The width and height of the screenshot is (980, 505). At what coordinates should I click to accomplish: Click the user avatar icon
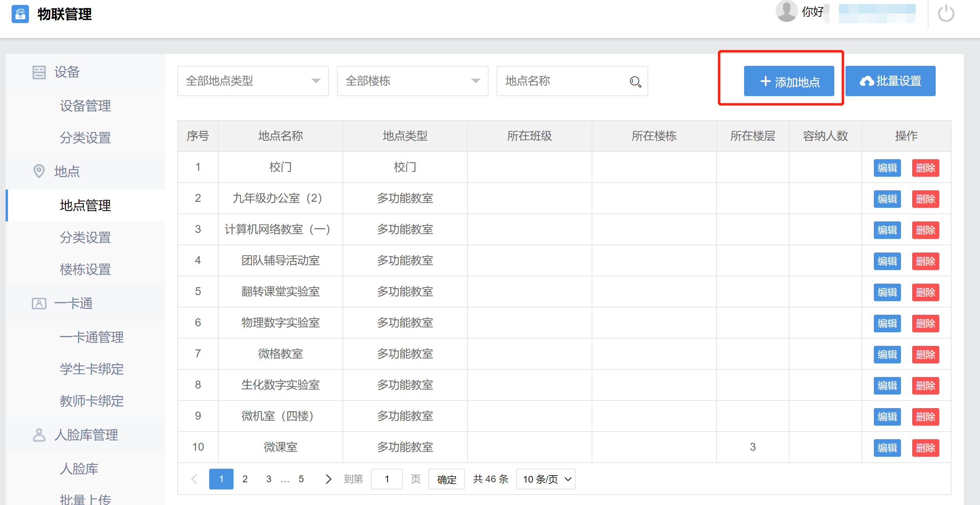(786, 11)
